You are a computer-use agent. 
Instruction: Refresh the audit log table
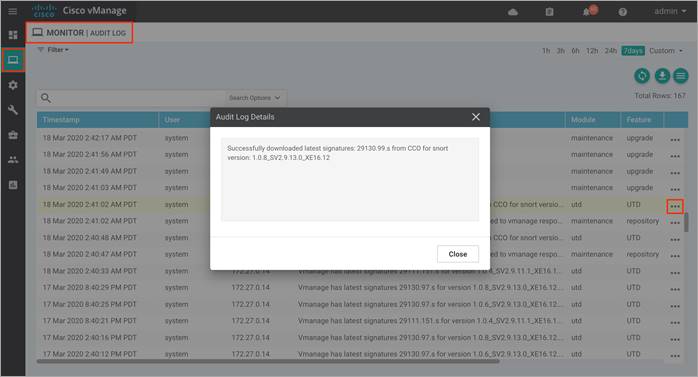tap(642, 76)
